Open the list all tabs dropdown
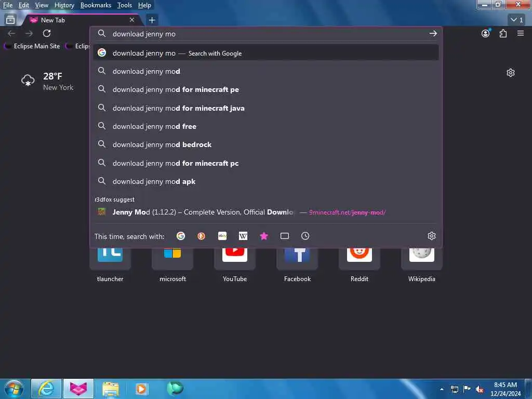Screen dimensions: 532x399 [517, 20]
